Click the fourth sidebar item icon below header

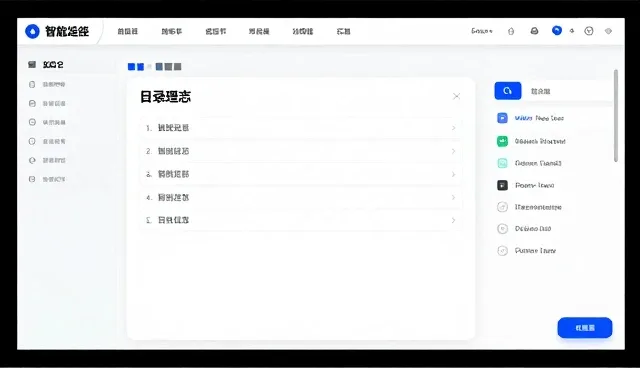pos(32,141)
